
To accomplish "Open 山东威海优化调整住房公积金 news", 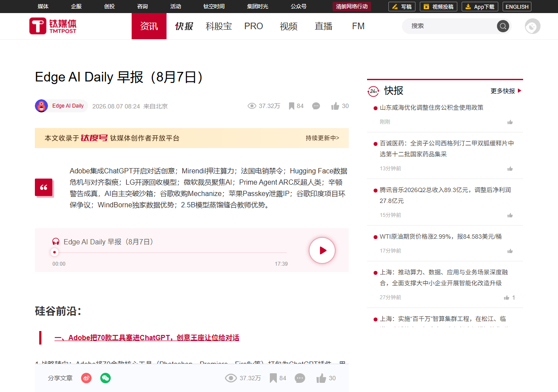I will coord(432,108).
